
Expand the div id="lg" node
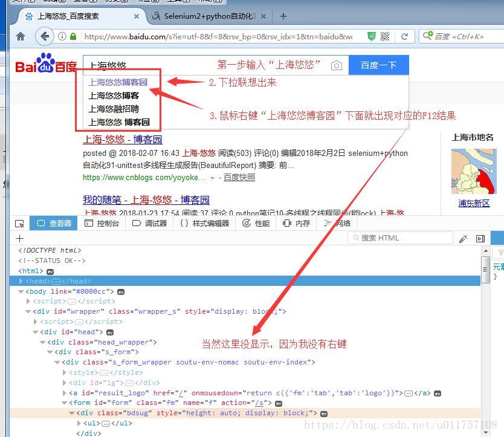pos(65,383)
